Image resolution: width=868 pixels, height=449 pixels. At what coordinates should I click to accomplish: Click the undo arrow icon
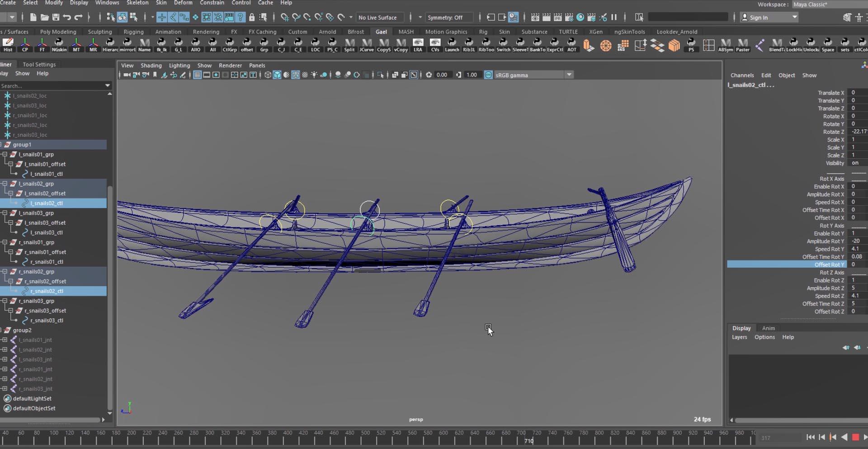pos(67,17)
